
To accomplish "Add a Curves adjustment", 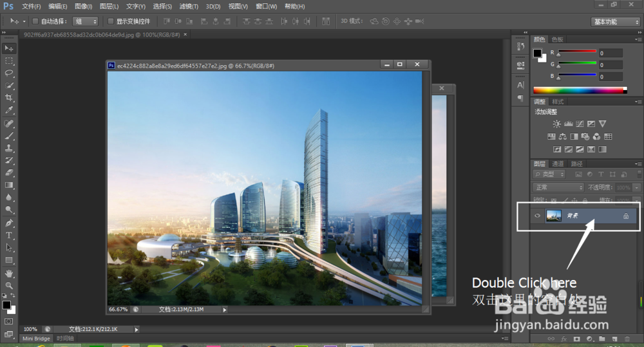I will (580, 124).
